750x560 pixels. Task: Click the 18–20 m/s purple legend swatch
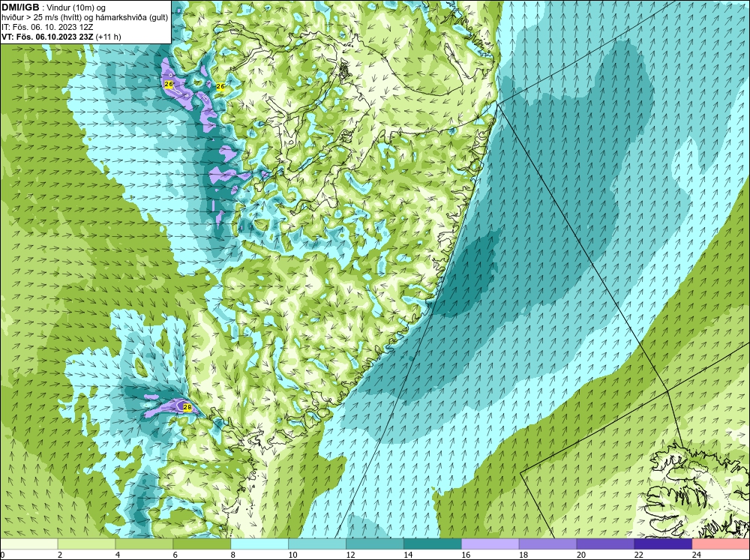pos(547,544)
